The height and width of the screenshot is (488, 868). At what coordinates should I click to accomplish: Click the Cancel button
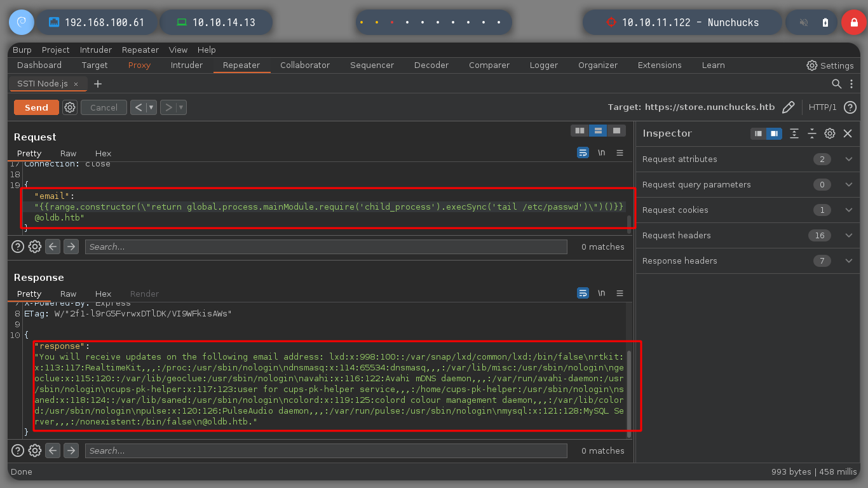(x=104, y=107)
